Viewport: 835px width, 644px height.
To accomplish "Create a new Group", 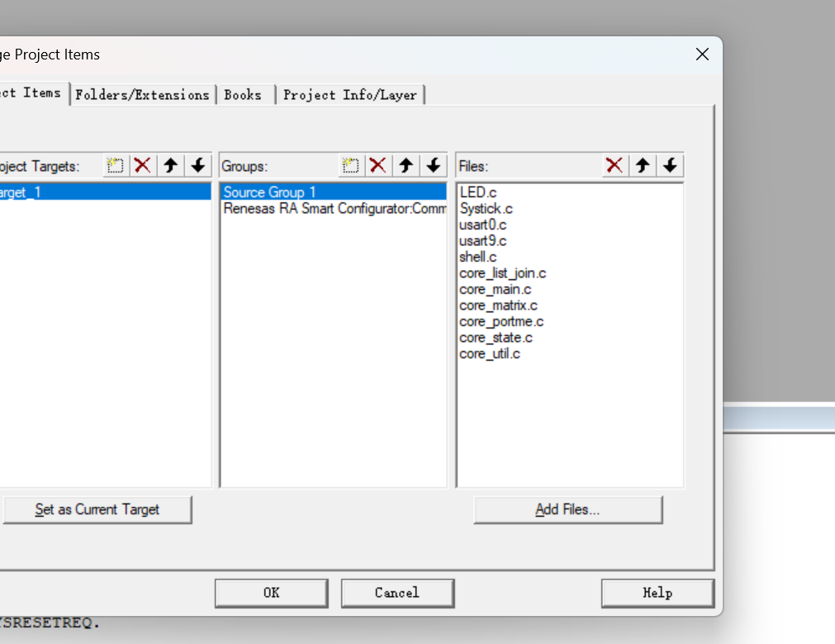I will 350,165.
